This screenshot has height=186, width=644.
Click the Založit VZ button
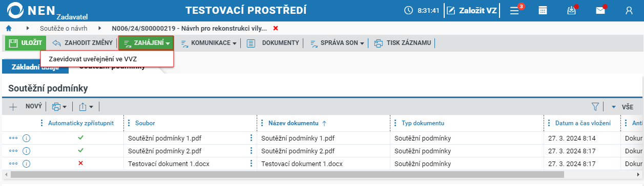pos(472,10)
